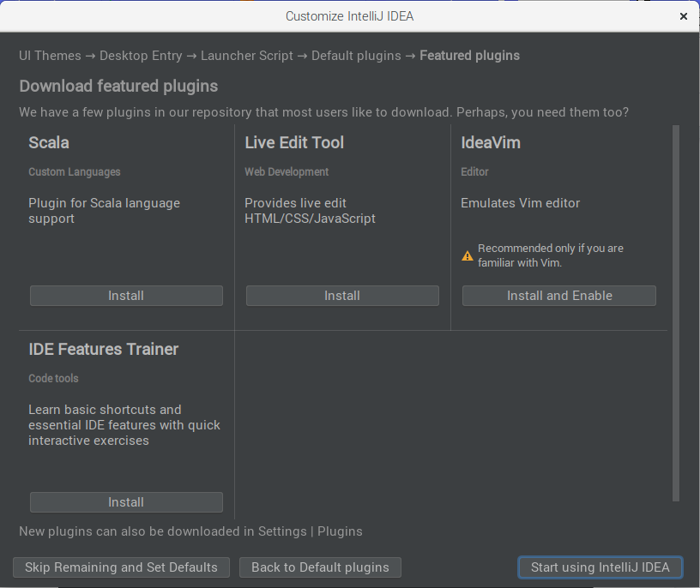Click the IdeaVim warning triangle icon
This screenshot has width=700, height=588.
(x=468, y=255)
